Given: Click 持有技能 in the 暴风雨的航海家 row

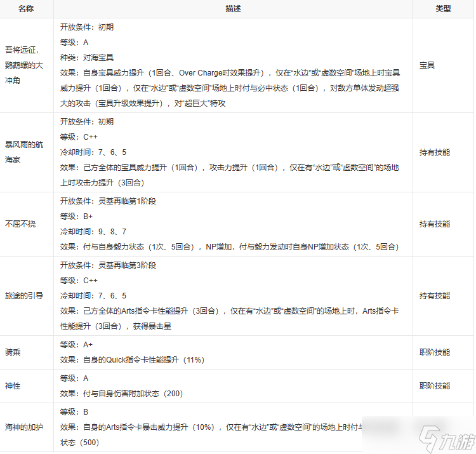Looking at the screenshot, I should (434, 152).
